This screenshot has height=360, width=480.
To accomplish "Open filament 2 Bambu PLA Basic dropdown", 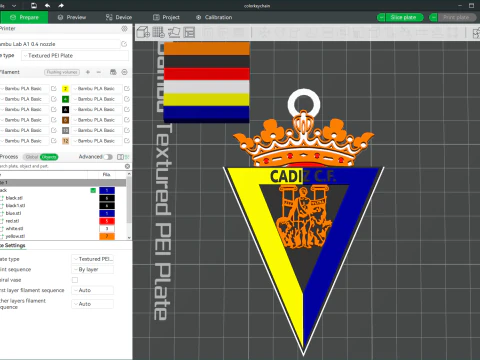I will [x=96, y=89].
